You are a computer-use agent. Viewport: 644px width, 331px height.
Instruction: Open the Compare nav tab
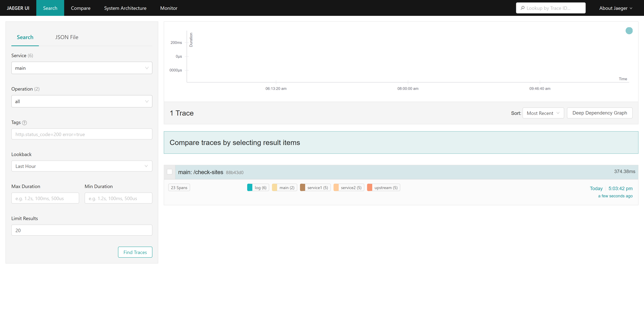coord(81,8)
